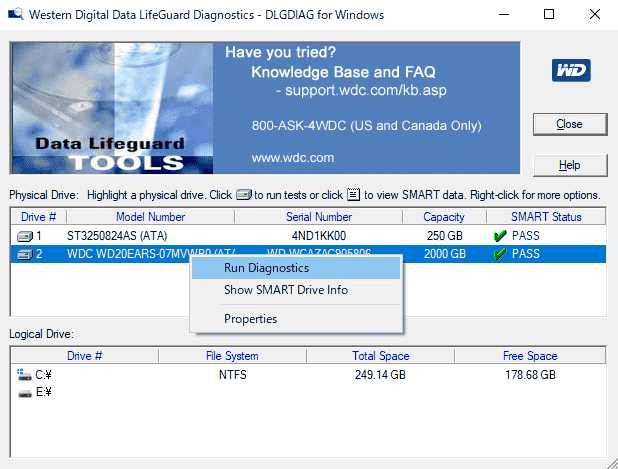Click the Close button
Image resolution: width=618 pixels, height=469 pixels.
click(x=570, y=124)
